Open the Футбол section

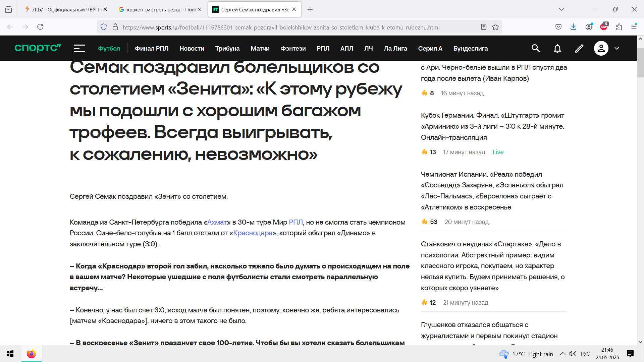(x=109, y=48)
